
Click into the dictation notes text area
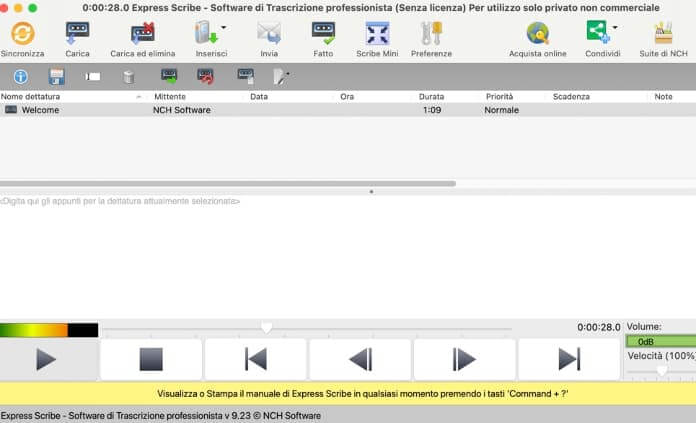tap(348, 257)
